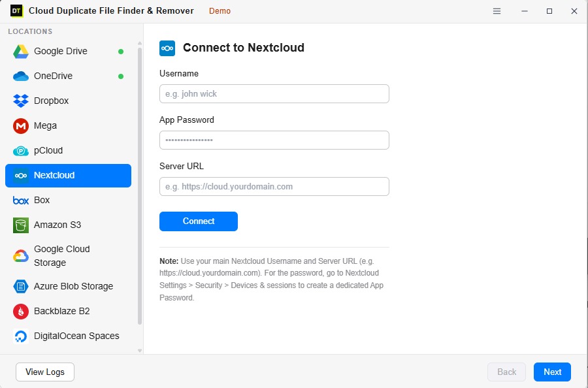
Task: Select the DigitalOcean Spaces icon
Action: 21,336
